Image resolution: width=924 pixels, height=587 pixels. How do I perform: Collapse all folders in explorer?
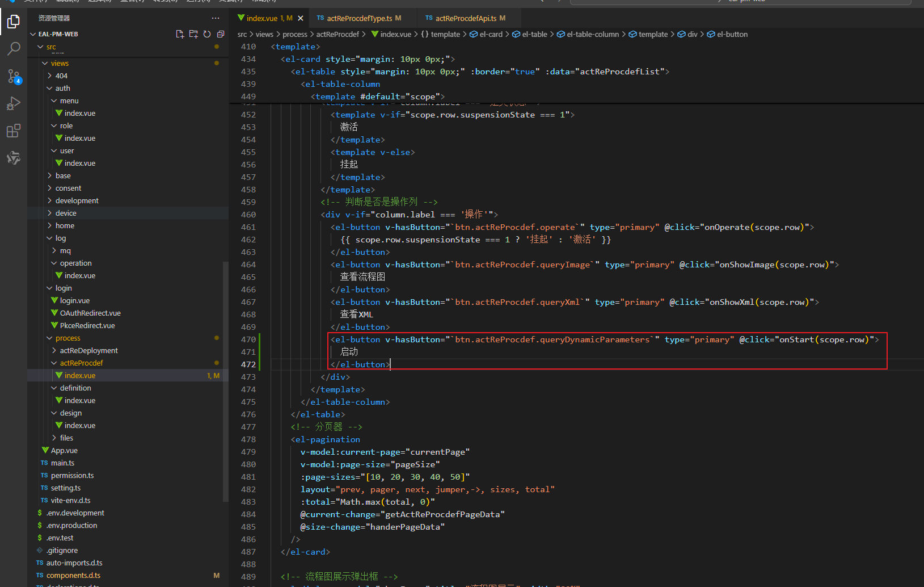tap(221, 34)
